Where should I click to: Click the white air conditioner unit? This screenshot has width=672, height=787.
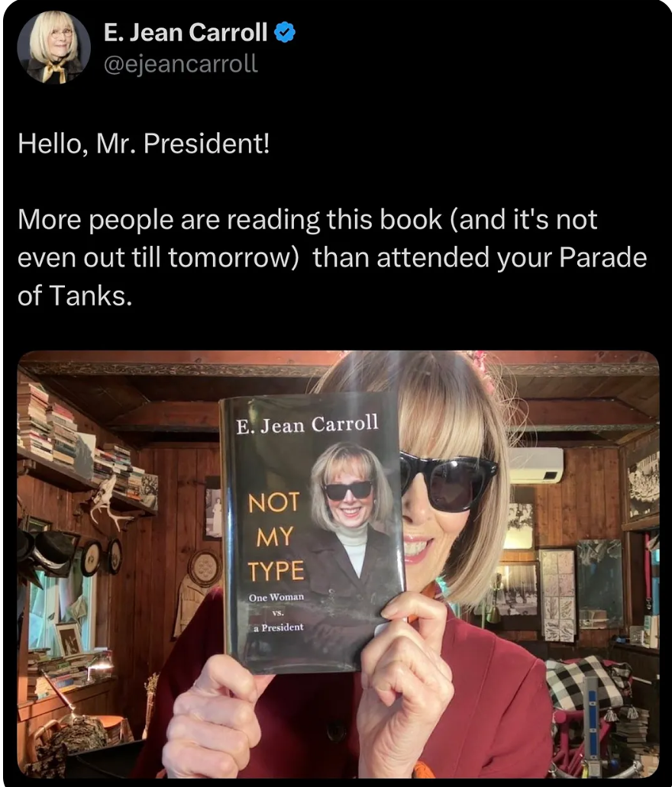535,466
